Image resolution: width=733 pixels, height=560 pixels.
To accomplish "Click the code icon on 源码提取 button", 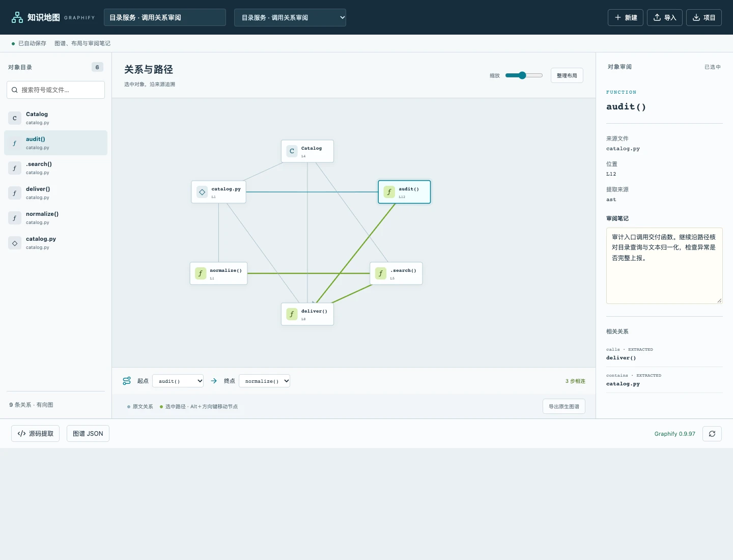I will pos(21,434).
